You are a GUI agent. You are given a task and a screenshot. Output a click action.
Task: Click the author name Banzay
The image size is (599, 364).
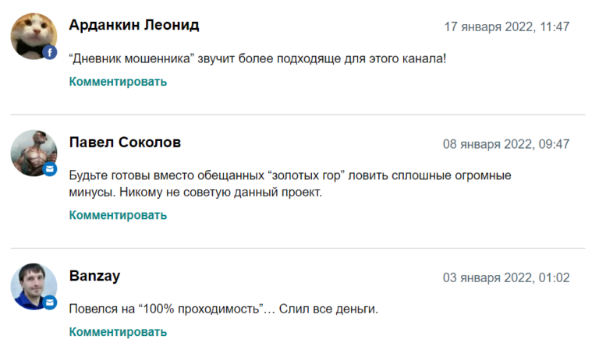(94, 276)
